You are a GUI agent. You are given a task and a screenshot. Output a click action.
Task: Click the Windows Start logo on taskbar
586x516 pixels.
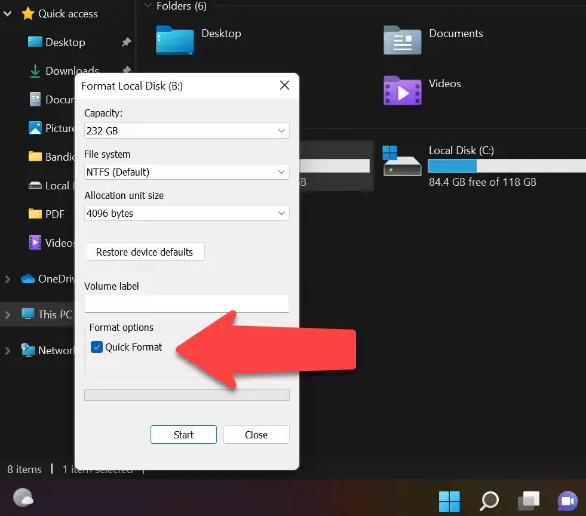point(449,501)
